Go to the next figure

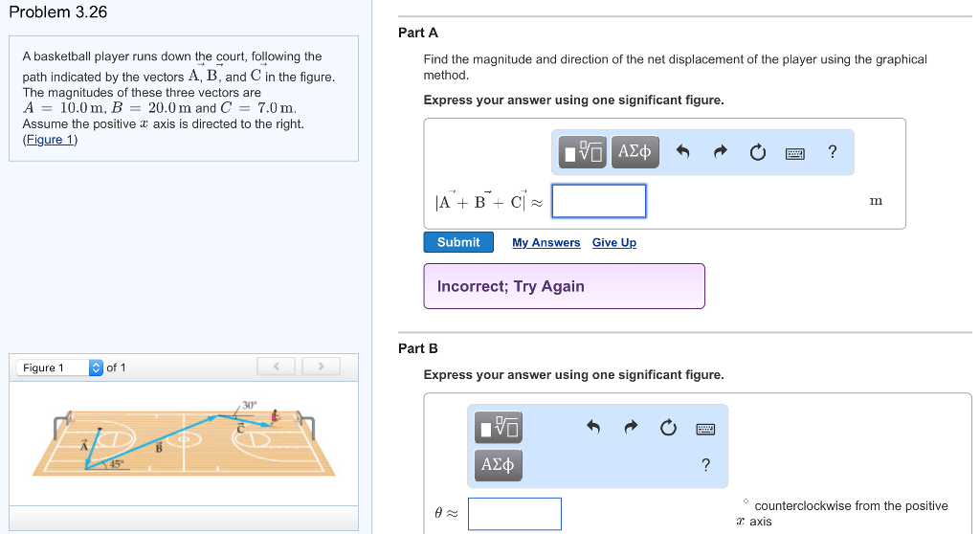[323, 367]
